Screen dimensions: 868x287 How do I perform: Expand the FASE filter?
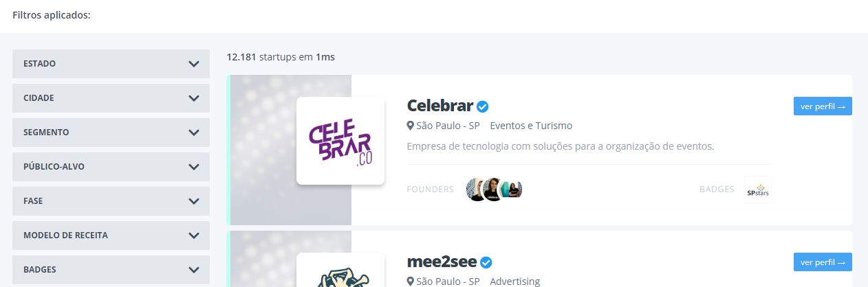pos(111,201)
